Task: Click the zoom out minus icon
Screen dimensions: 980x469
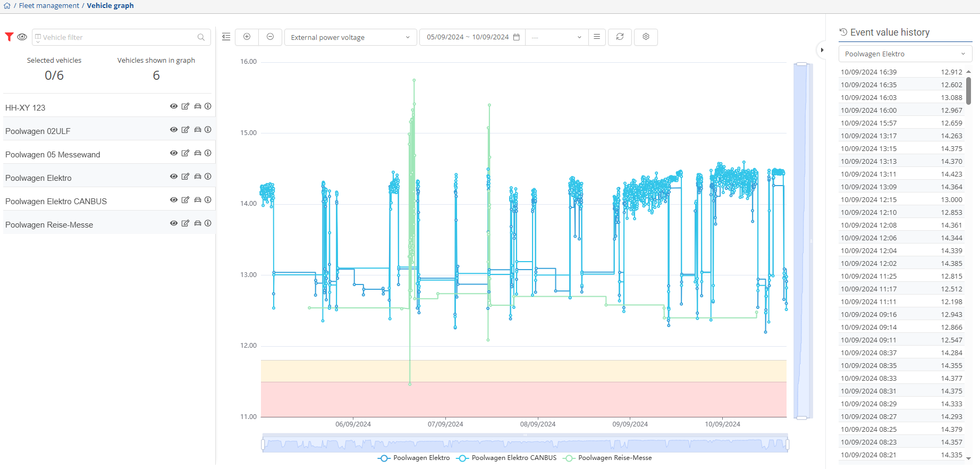Action: point(270,37)
